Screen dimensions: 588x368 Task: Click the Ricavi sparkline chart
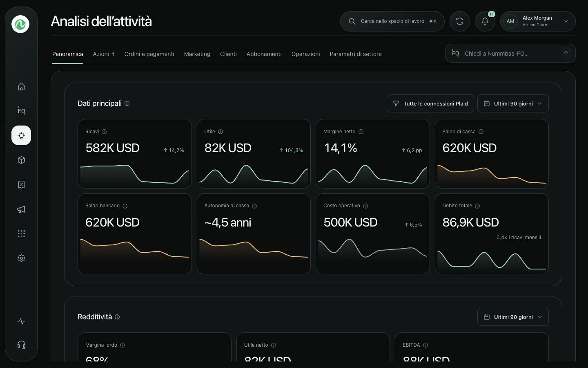135,175
